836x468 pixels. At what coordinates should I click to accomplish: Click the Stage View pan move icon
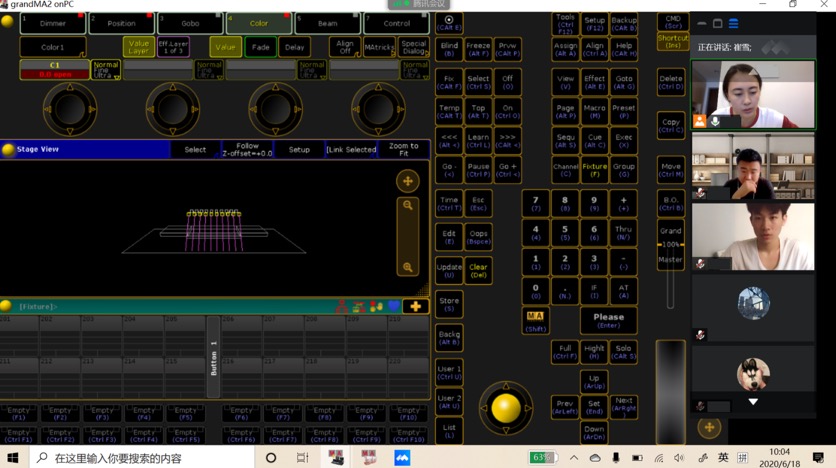coord(408,181)
